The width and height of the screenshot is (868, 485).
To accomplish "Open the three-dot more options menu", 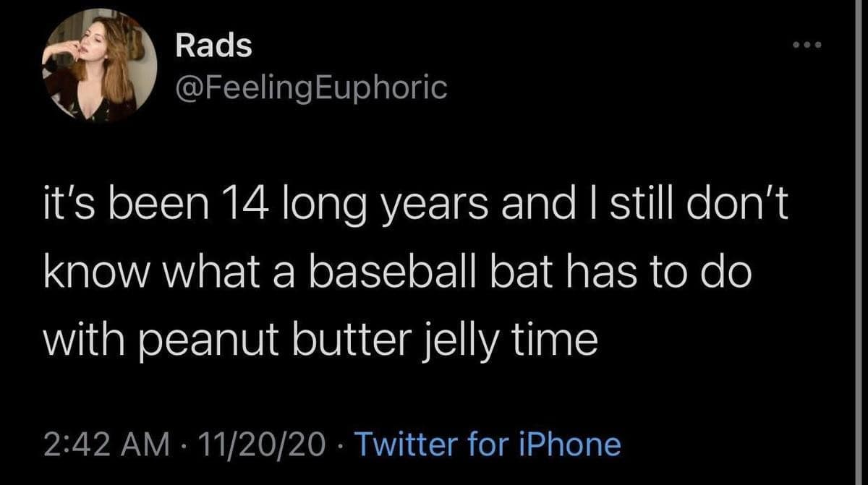I will point(807,48).
